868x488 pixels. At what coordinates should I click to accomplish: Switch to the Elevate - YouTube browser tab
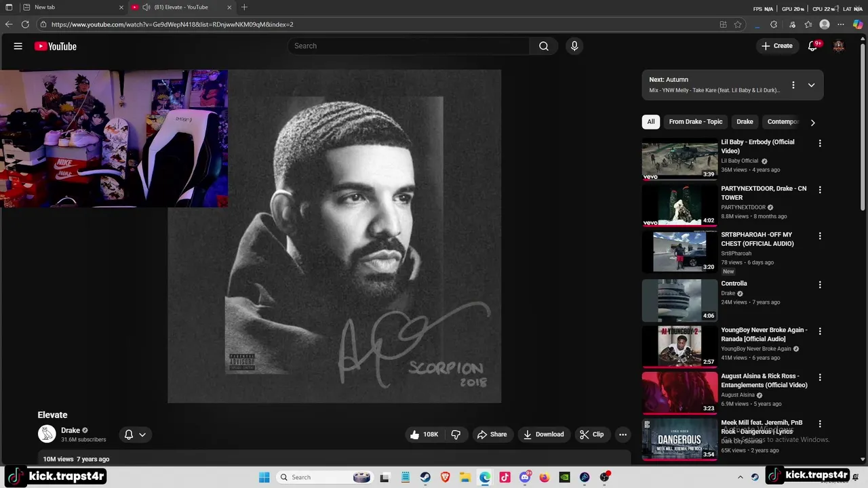180,7
